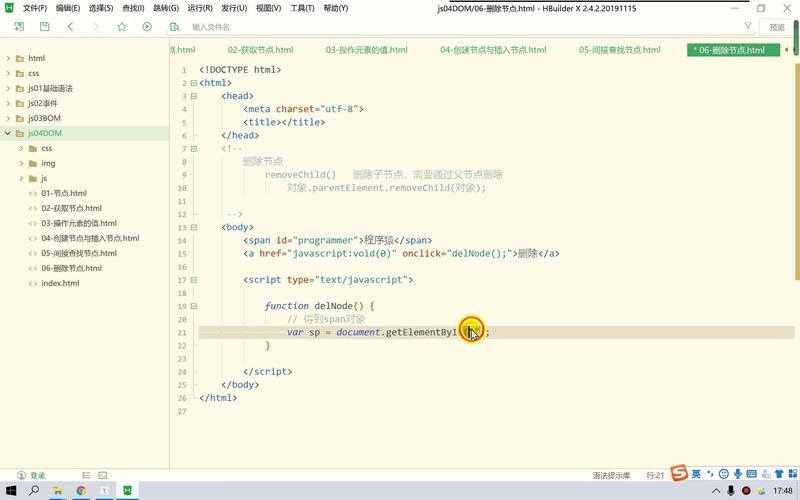Click 语法提示库 in the status bar
The image size is (800, 500).
(x=611, y=475)
